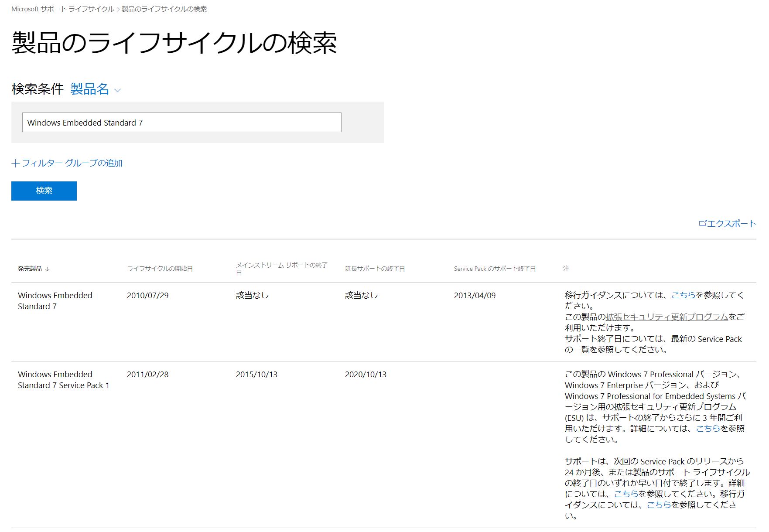769x532 pixels.
Task: Export results with the エクスポート link
Action: [727, 224]
